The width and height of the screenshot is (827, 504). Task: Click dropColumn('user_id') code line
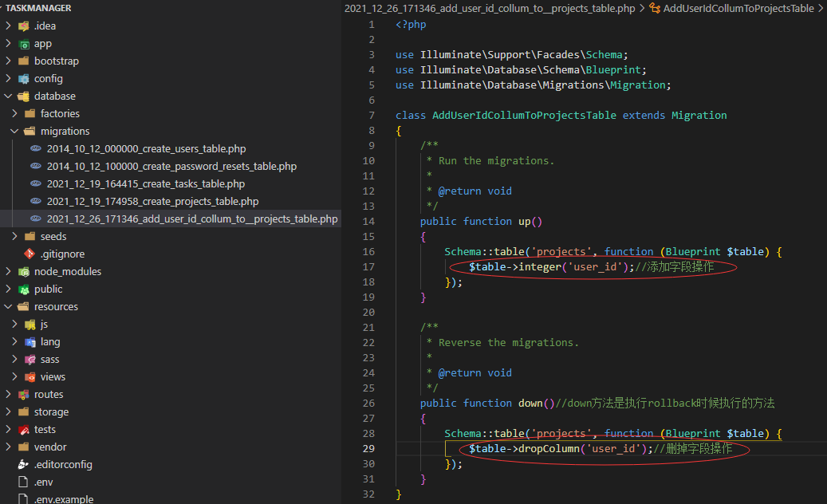[601, 449]
